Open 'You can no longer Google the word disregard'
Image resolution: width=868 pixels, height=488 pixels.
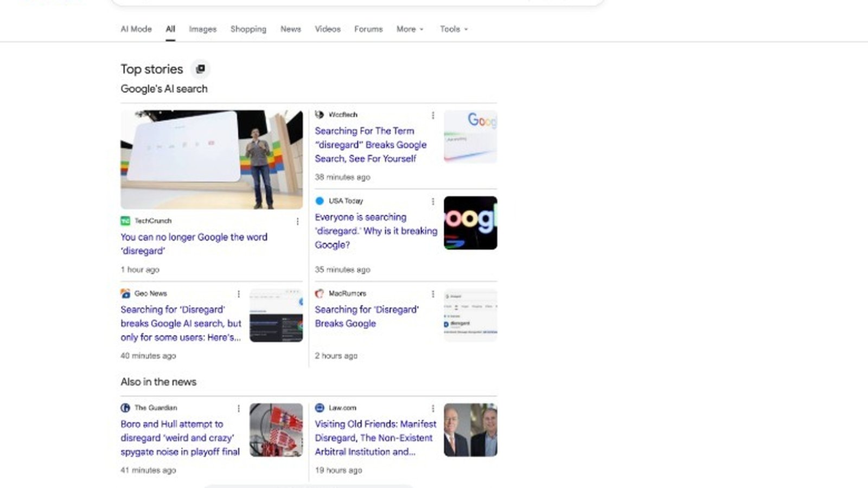(194, 244)
